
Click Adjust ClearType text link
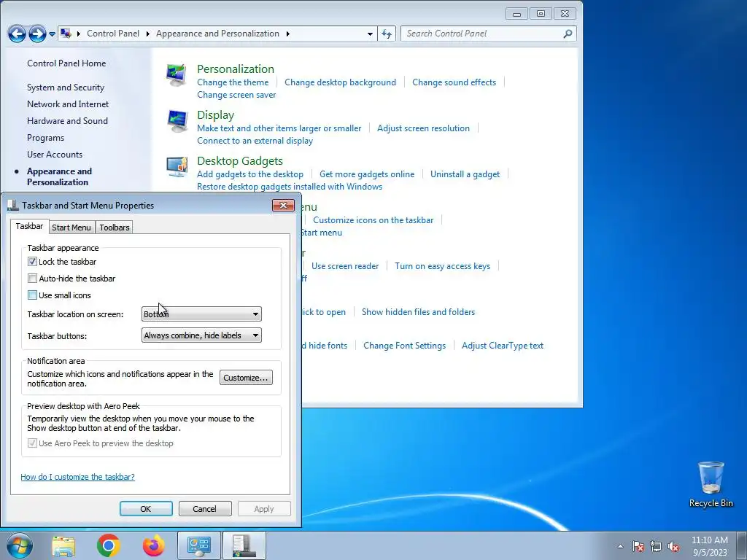pos(503,345)
